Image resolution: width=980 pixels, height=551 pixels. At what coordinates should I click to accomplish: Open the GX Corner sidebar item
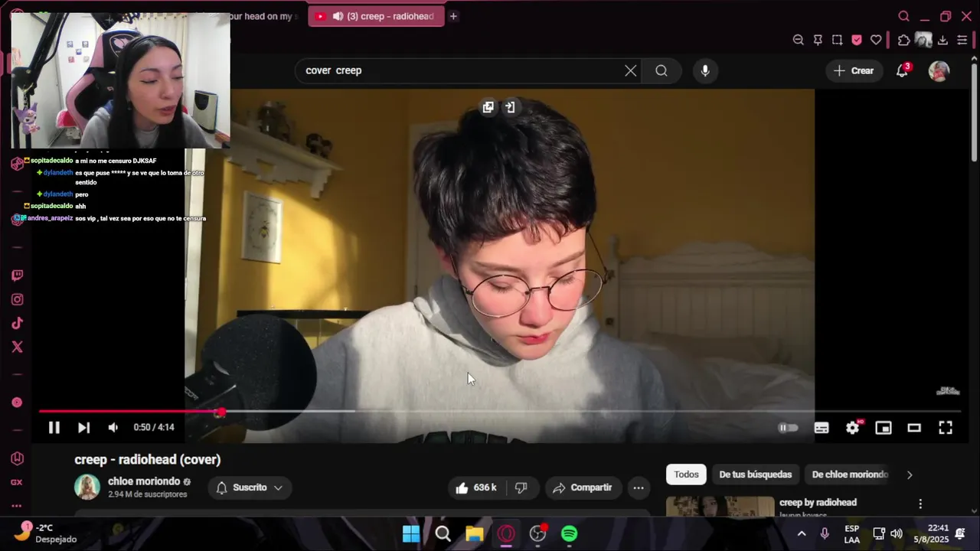coord(17,482)
